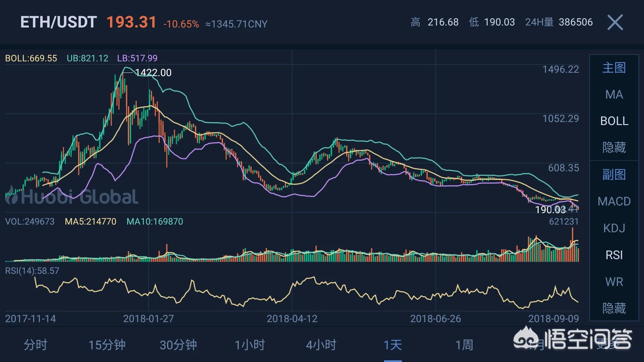Enable the MACD sub-chart indicator
644x362 pixels.
[614, 201]
